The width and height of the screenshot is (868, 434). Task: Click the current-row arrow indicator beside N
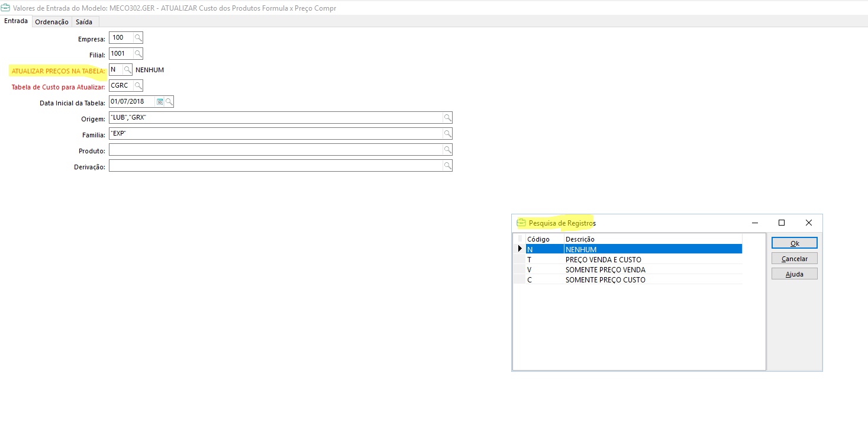[519, 249]
